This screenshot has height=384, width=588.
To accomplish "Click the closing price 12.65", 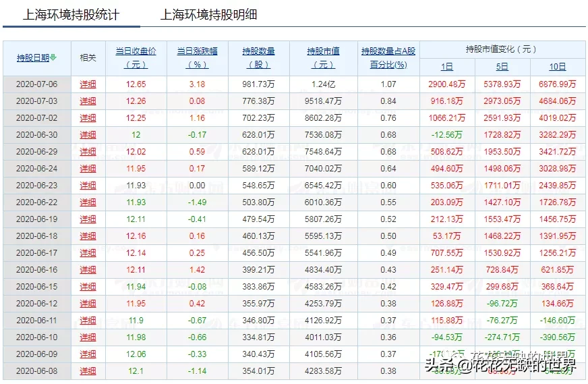I will click(136, 84).
